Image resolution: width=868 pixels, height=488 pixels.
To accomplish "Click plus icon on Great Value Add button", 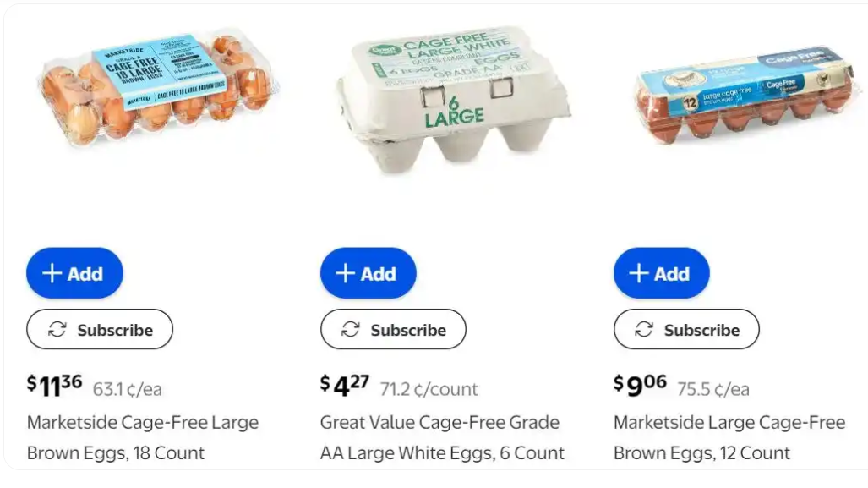I will 345,273.
